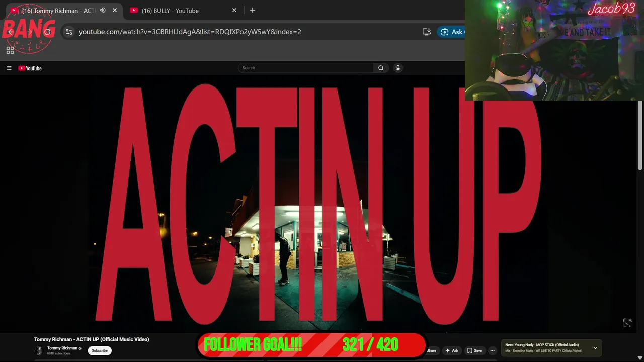
Task: Reload the page with the refresh icon
Action: tap(47, 32)
